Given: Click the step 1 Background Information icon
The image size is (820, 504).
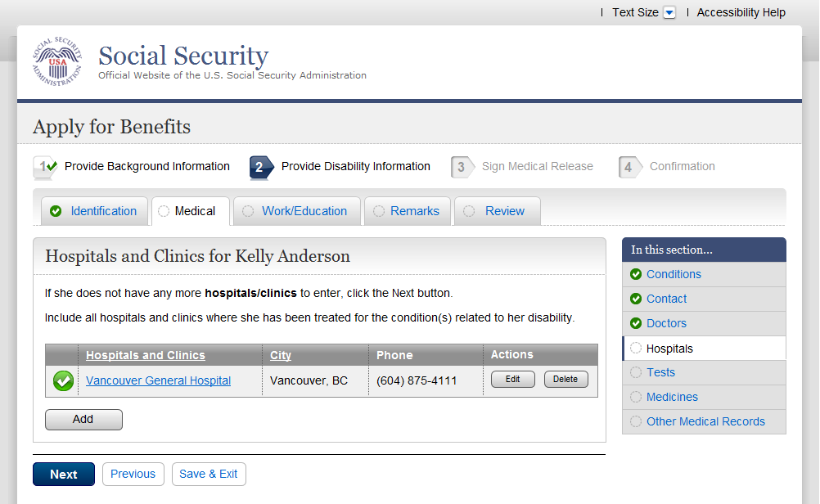Looking at the screenshot, I should [45, 167].
